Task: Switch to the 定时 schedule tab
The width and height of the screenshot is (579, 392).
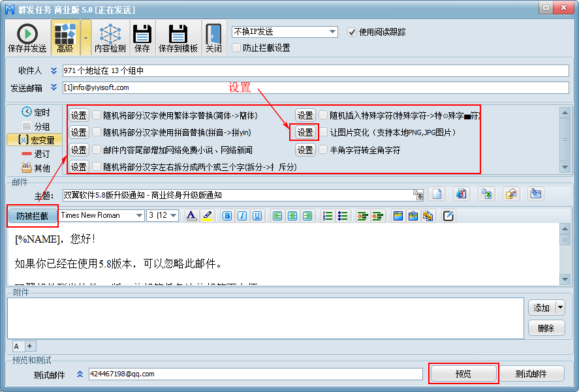Action: [35, 112]
